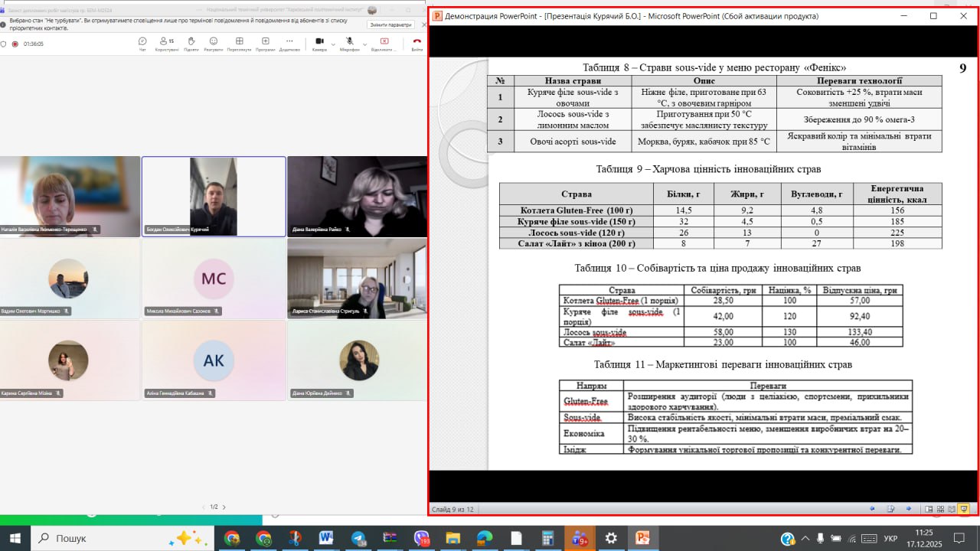980x551 pixels.
Task: Open the Apps button in meeting toolbar
Action: click(265, 43)
